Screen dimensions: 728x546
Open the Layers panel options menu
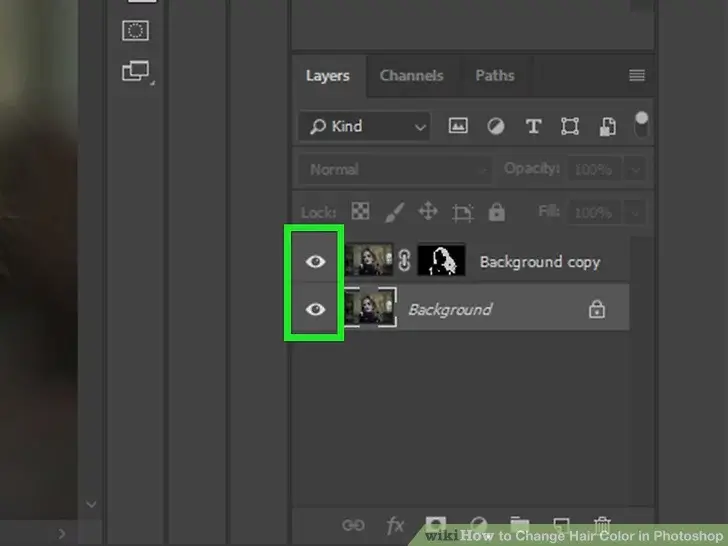coord(636,76)
